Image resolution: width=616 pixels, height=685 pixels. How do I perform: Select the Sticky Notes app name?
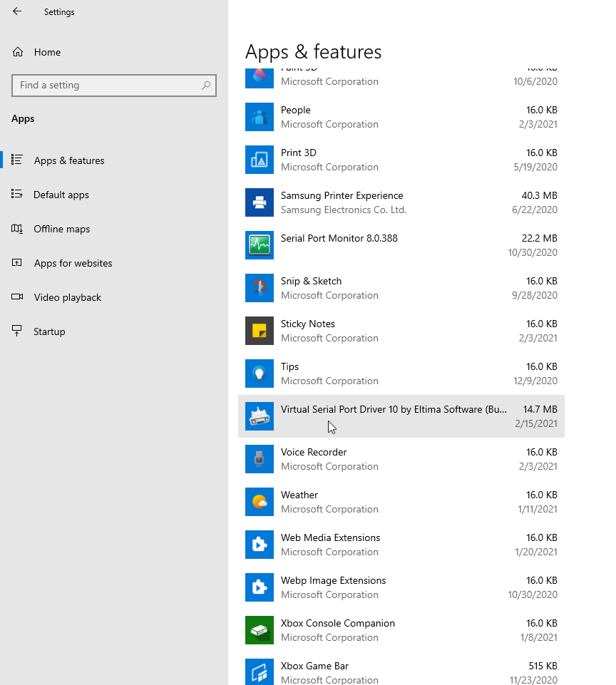[308, 324]
